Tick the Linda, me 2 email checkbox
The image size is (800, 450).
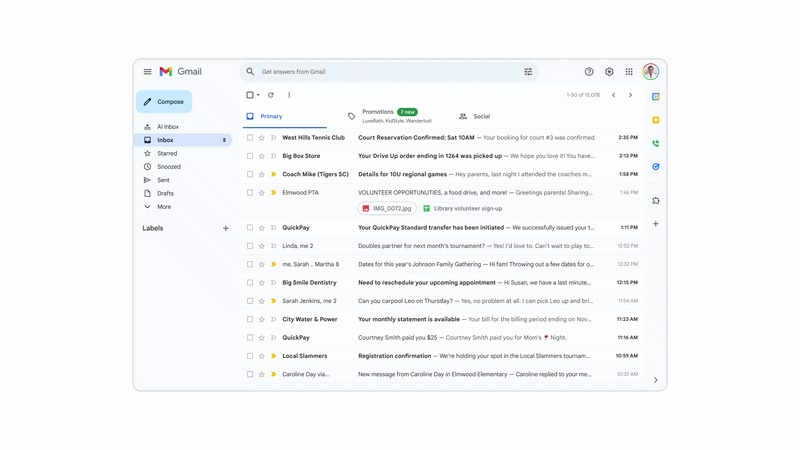[x=249, y=246]
